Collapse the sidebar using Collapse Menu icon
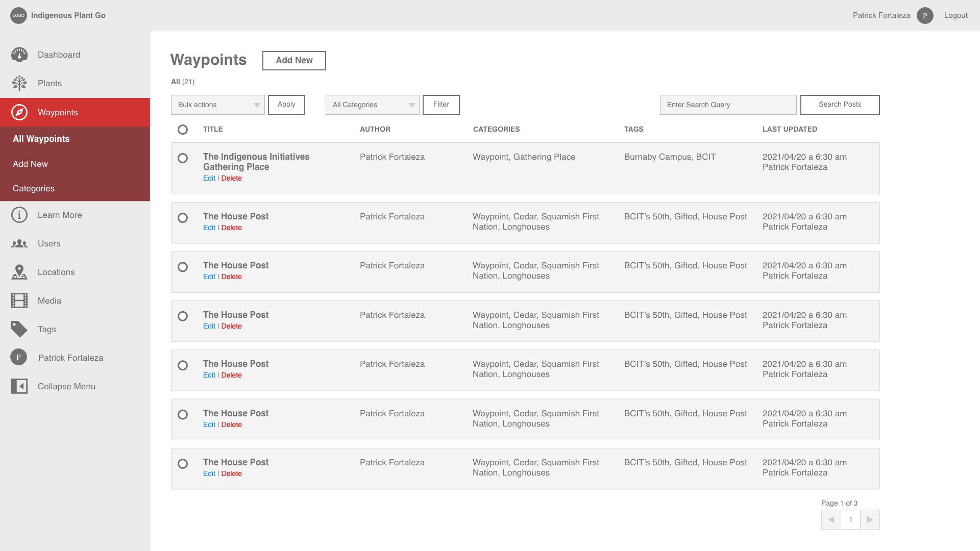This screenshot has height=551, width=980. (19, 386)
